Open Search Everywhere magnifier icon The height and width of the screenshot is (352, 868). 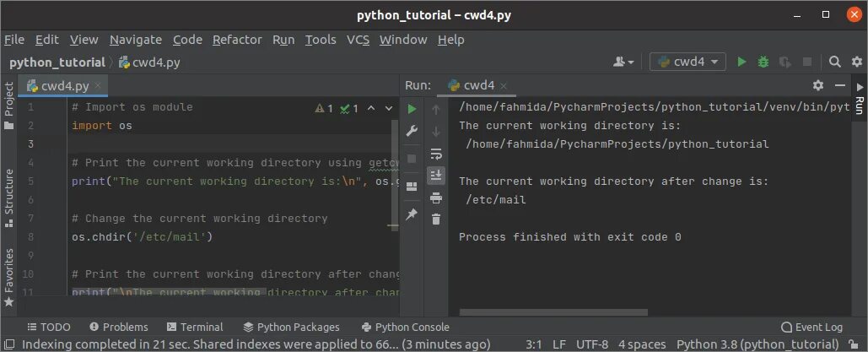(x=834, y=62)
